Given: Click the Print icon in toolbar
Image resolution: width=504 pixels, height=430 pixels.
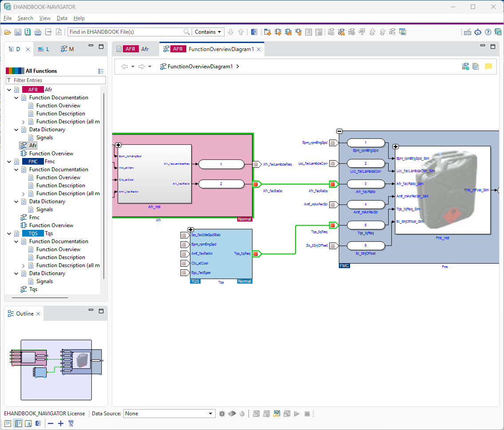Looking at the screenshot, I should point(38,32).
